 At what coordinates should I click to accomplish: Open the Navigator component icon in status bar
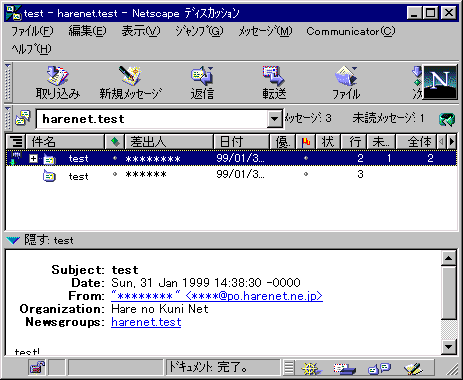click(x=311, y=368)
